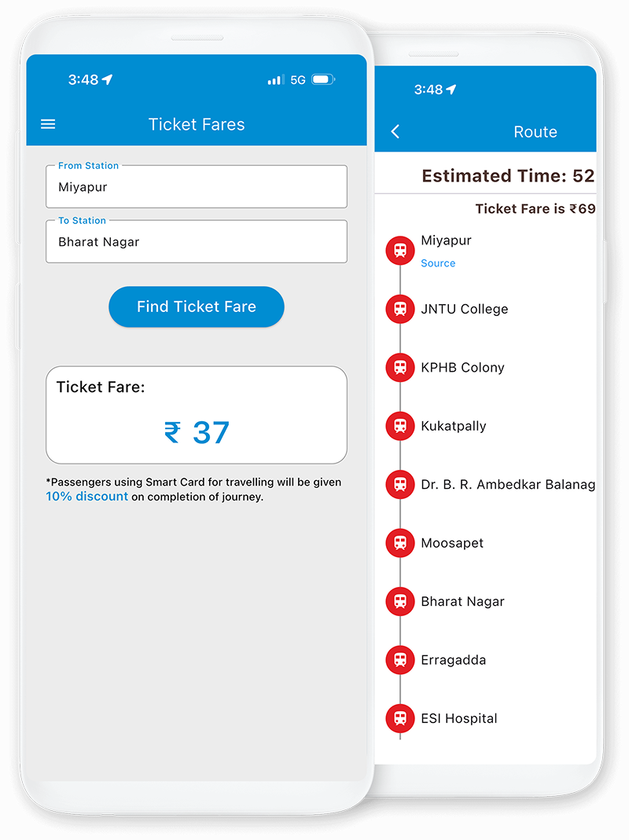Click the 10% discount link
Screen dimensions: 629x840
(x=86, y=497)
